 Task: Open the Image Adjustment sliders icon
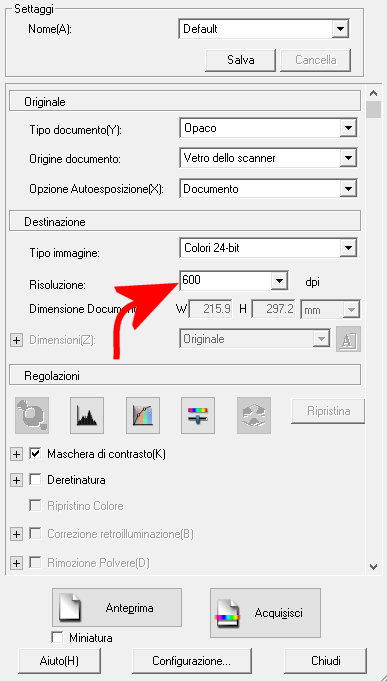[x=198, y=415]
